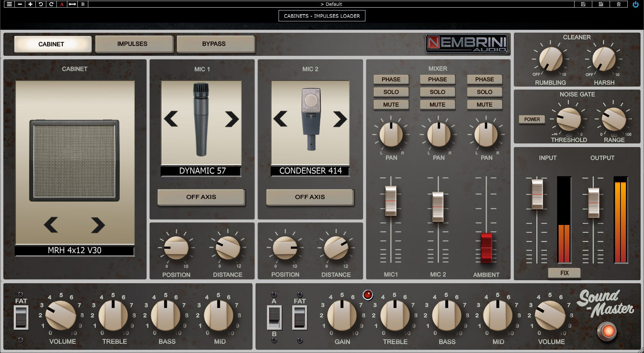Click the FIX button below input meters
Screen dimensions: 644x353
tap(564, 273)
